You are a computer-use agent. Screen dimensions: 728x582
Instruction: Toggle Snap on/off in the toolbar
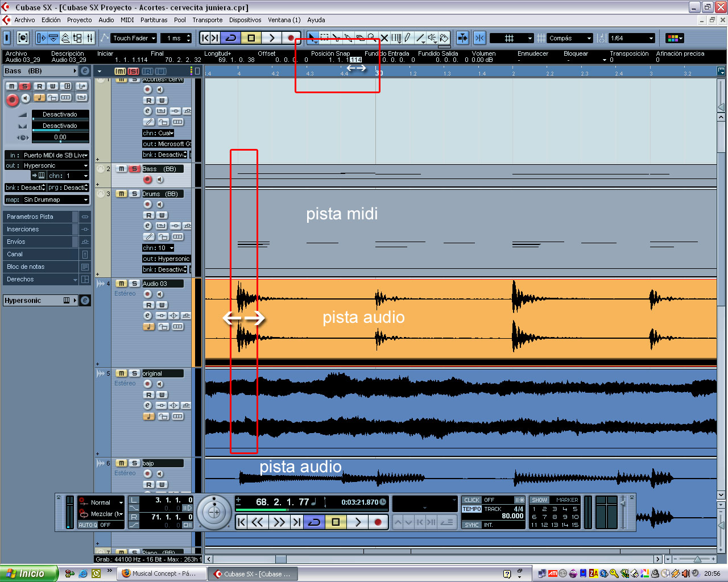pos(479,38)
